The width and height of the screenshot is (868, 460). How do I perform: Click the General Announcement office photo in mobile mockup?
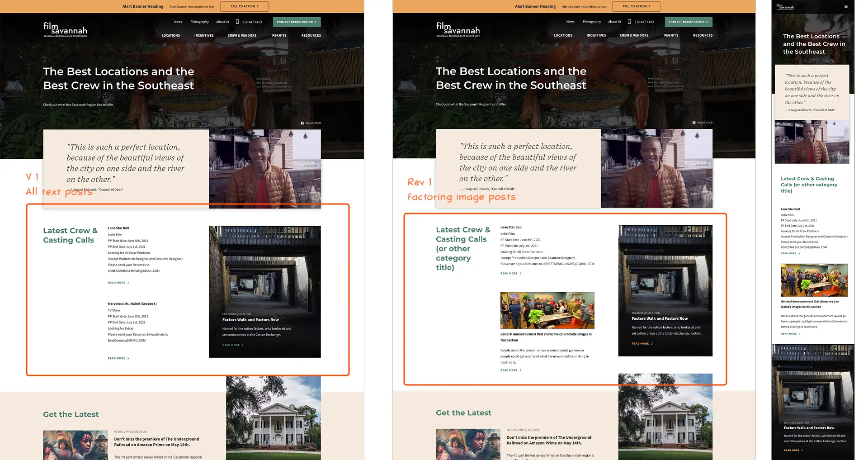coord(814,280)
